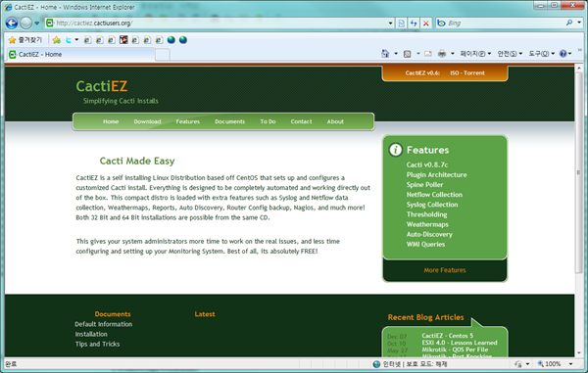Click the Print printer icon
This screenshot has width=588, height=373.
[442, 54]
